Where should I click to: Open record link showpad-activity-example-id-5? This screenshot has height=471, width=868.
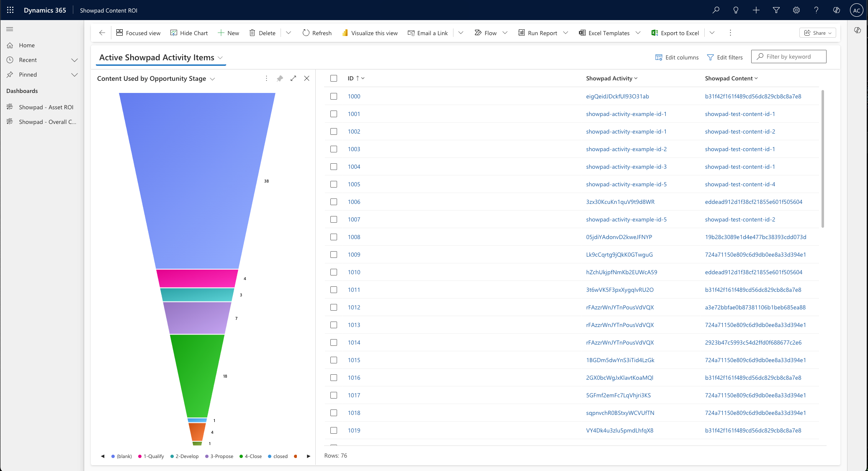[x=626, y=184]
